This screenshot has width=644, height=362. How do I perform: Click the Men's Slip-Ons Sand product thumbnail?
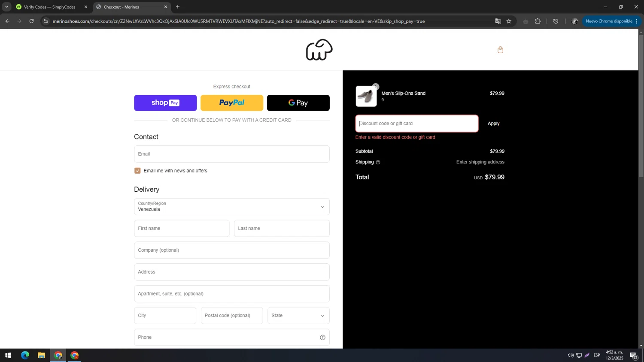366,96
